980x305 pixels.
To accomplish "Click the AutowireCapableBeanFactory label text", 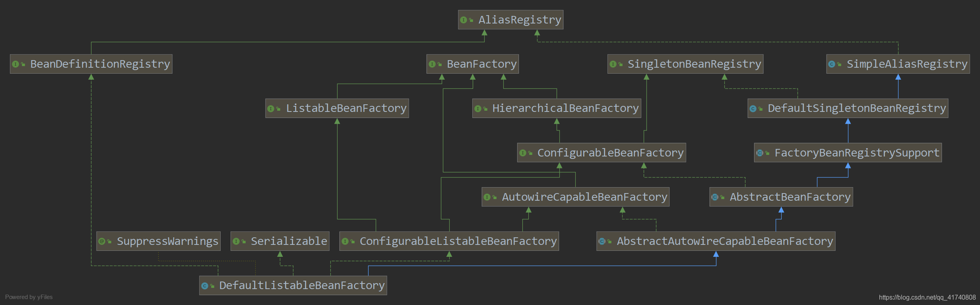I will coord(584,197).
